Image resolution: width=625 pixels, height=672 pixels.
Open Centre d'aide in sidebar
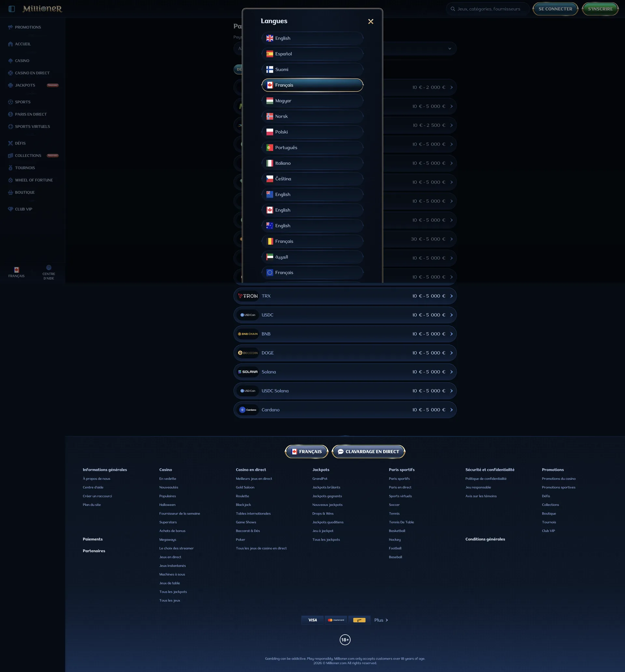click(x=49, y=273)
